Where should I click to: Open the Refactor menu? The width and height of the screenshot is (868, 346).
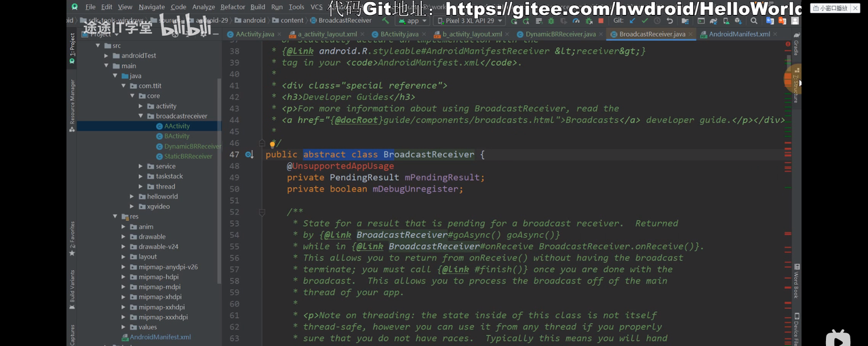tap(233, 7)
